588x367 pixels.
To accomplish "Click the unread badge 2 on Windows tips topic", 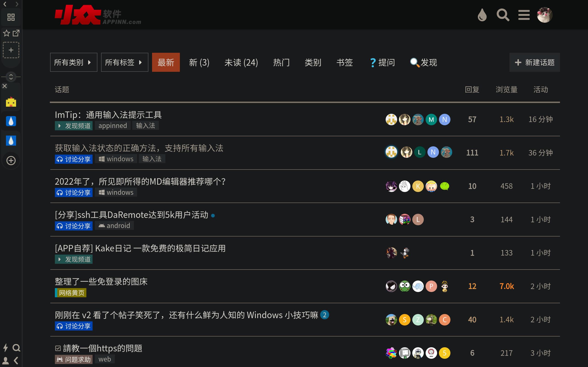I will click(324, 315).
